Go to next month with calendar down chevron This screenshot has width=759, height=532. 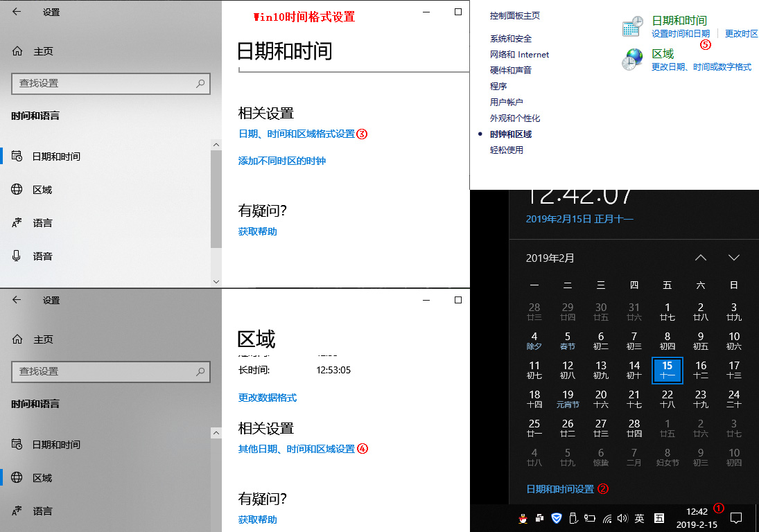(734, 258)
